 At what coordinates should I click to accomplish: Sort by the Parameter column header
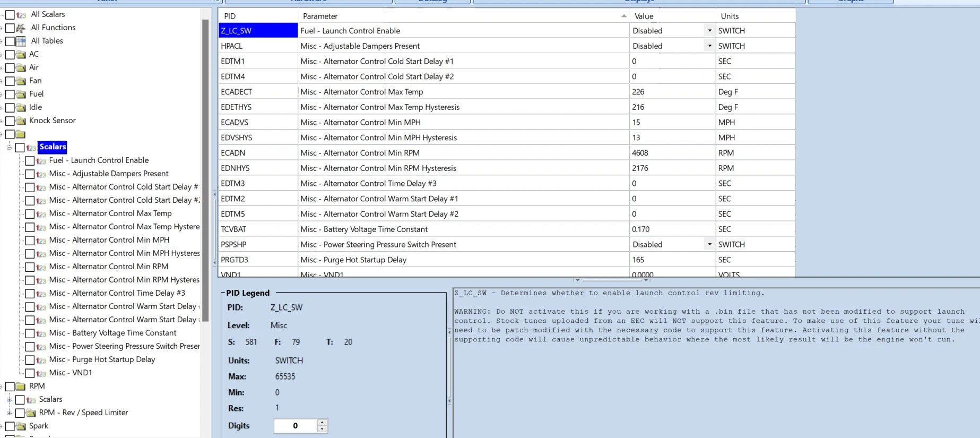464,16
